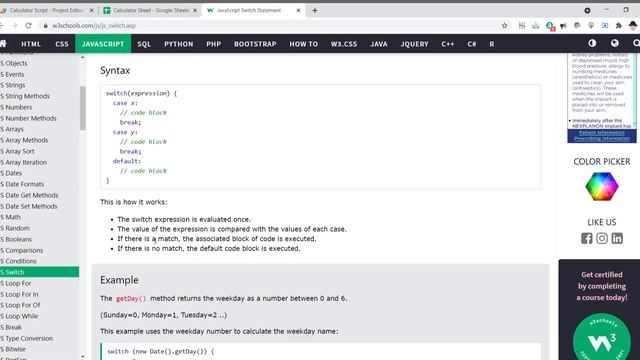Open the HTML tutorial menu

(31, 44)
